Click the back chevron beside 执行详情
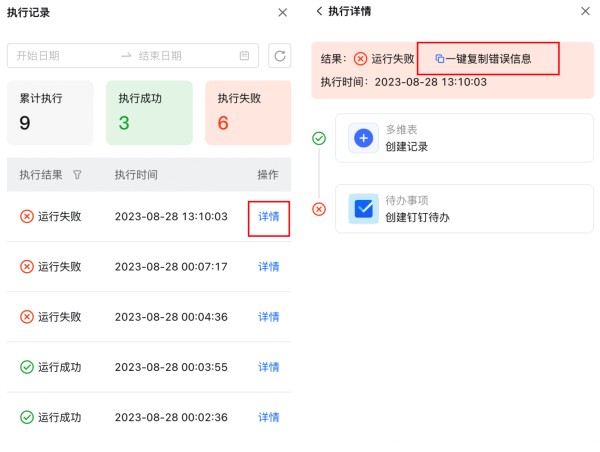The width and height of the screenshot is (600, 452). click(319, 12)
